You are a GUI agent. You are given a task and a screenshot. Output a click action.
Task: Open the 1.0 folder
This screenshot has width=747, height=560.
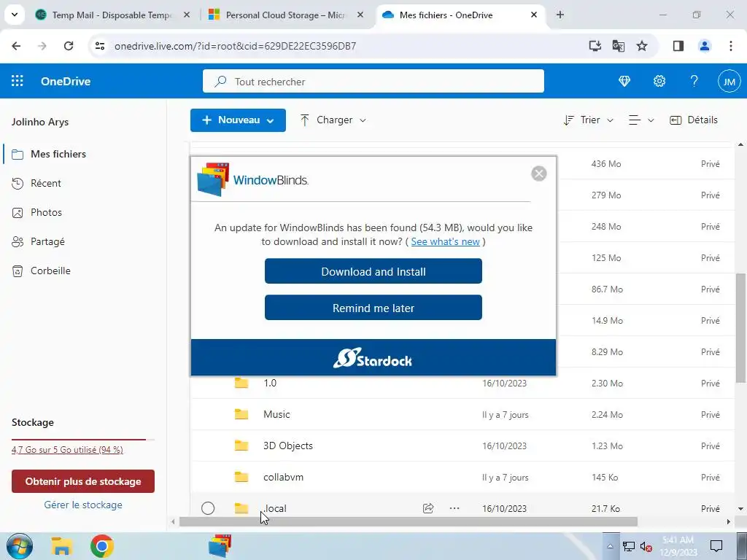click(270, 383)
